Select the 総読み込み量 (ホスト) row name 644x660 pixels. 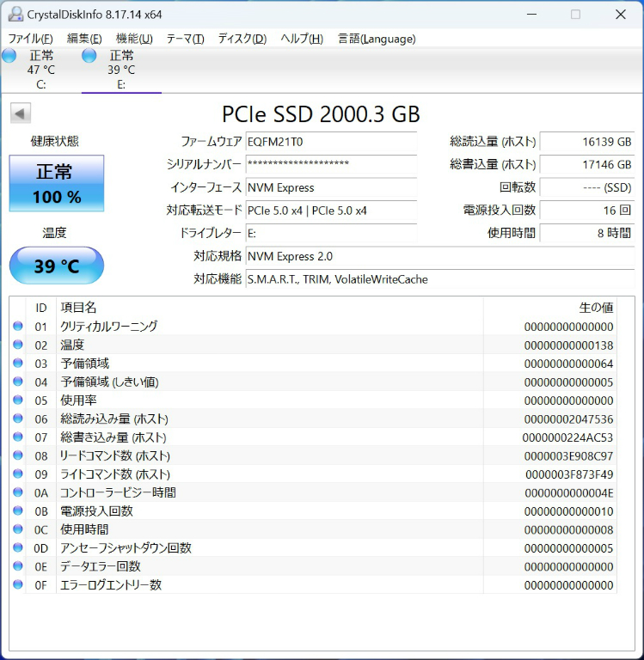(x=114, y=419)
